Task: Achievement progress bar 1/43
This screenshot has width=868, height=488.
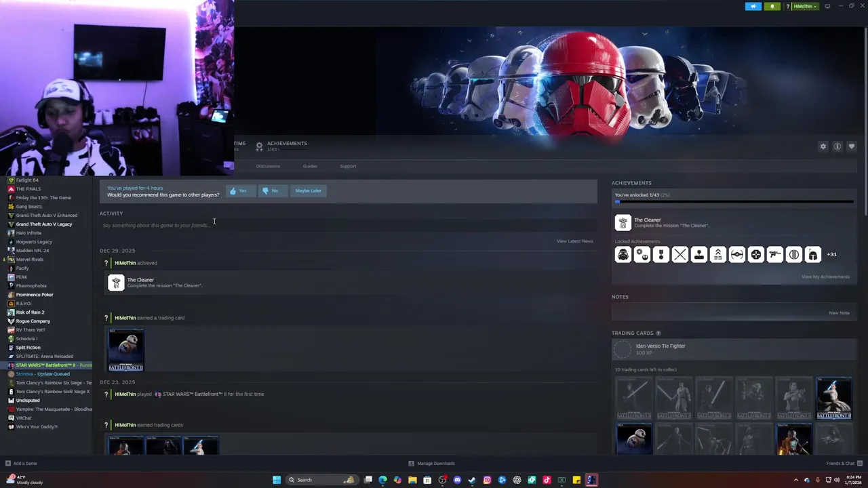Action: [x=734, y=202]
